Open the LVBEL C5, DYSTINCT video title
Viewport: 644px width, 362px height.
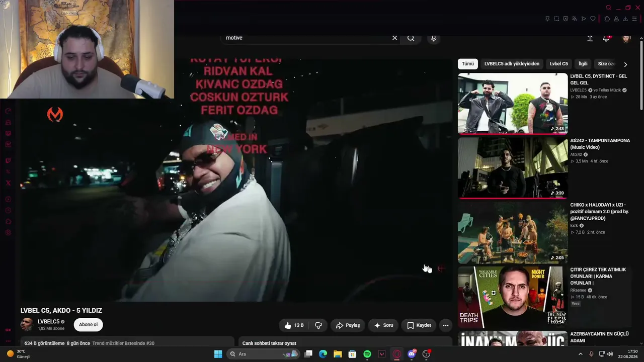point(599,79)
